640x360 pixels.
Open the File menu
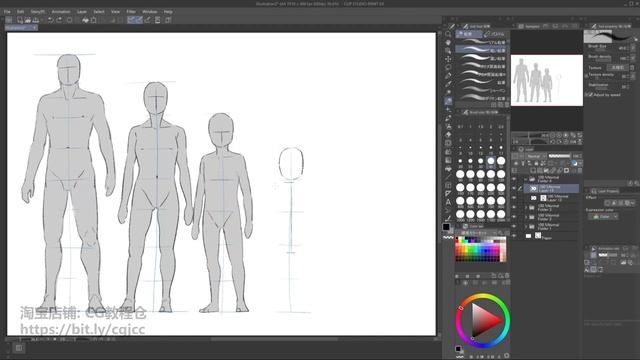point(7,11)
